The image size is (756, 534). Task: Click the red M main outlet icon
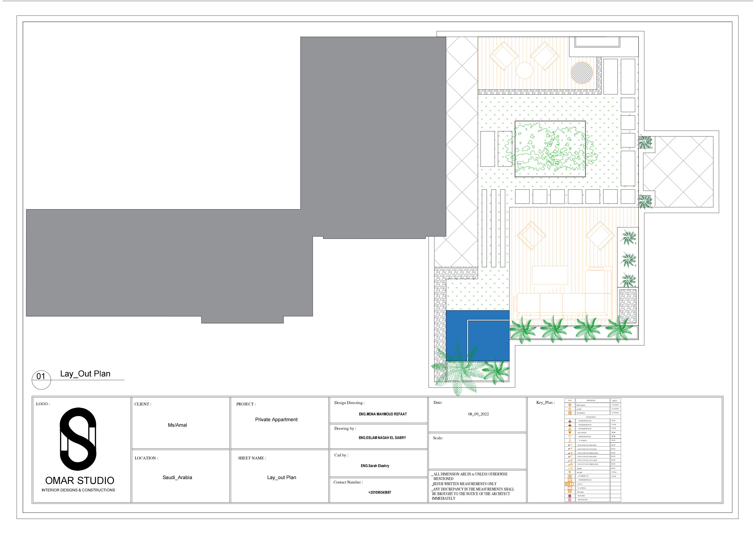pyautogui.click(x=570, y=500)
